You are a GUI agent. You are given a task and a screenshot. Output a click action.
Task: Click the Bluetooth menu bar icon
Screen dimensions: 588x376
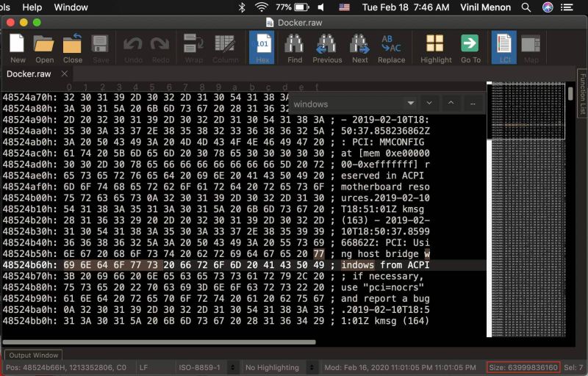242,7
